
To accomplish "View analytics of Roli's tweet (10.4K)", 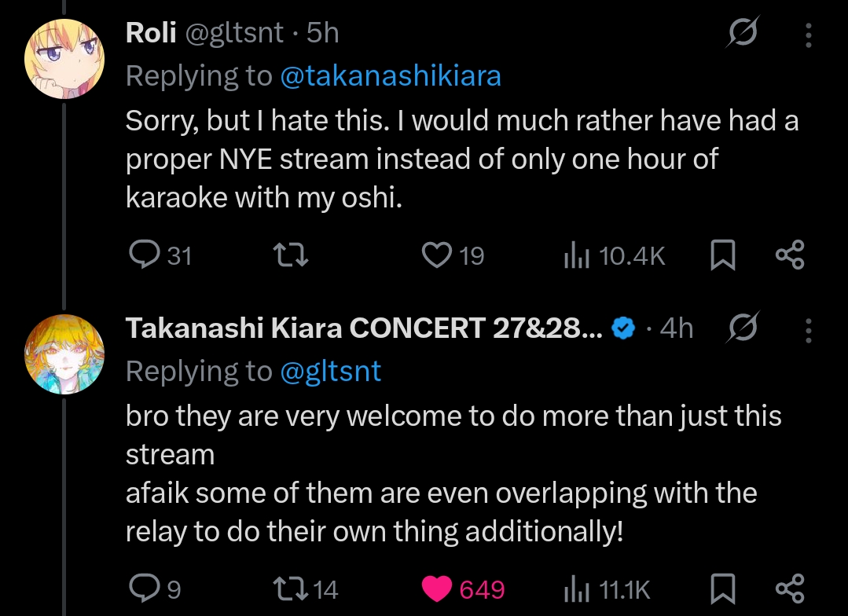I will pyautogui.click(x=576, y=255).
